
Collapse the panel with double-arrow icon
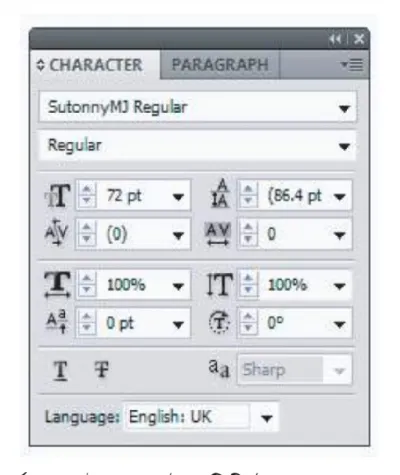335,39
